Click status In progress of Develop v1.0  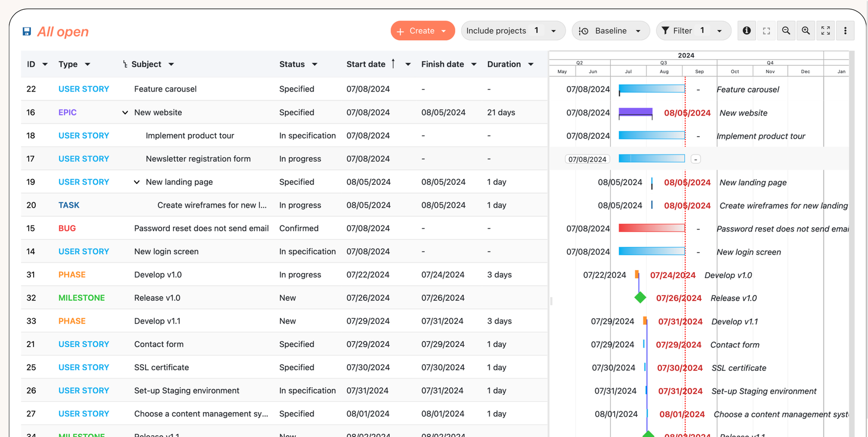pyautogui.click(x=300, y=275)
